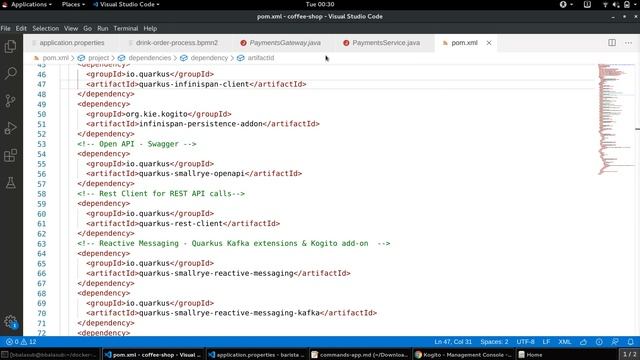Image resolution: width=640 pixels, height=360 pixels.
Task: Switch to Kogito Management Console taskbar item
Action: point(462,354)
